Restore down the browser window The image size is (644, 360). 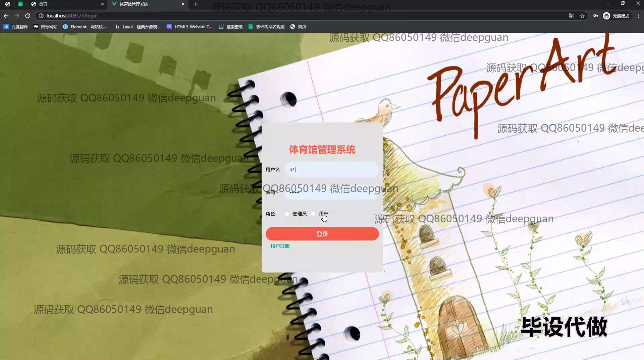tap(623, 3)
